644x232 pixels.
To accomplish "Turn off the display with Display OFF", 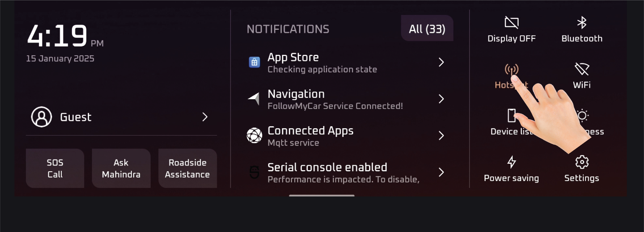I will pyautogui.click(x=511, y=29).
